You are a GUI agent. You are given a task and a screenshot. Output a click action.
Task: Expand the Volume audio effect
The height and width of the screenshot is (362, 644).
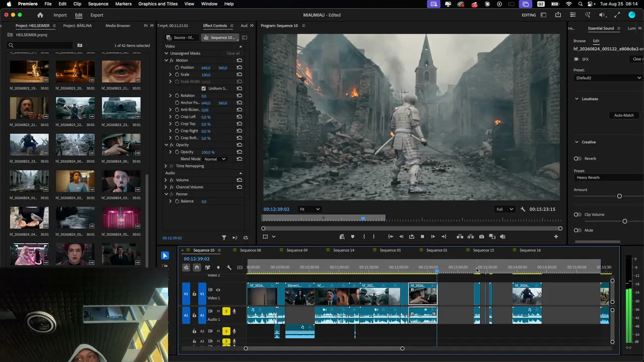(x=166, y=180)
